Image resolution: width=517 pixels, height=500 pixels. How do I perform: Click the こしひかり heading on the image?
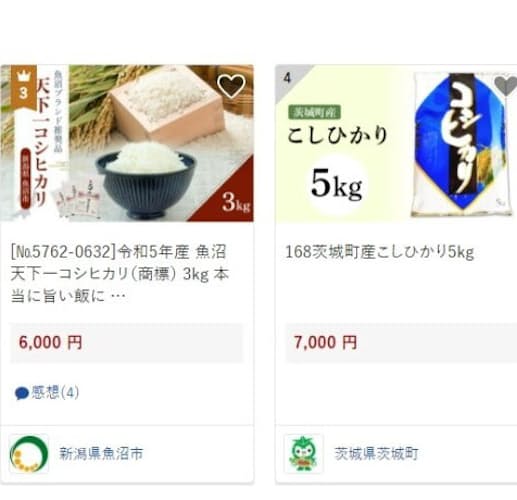337,136
